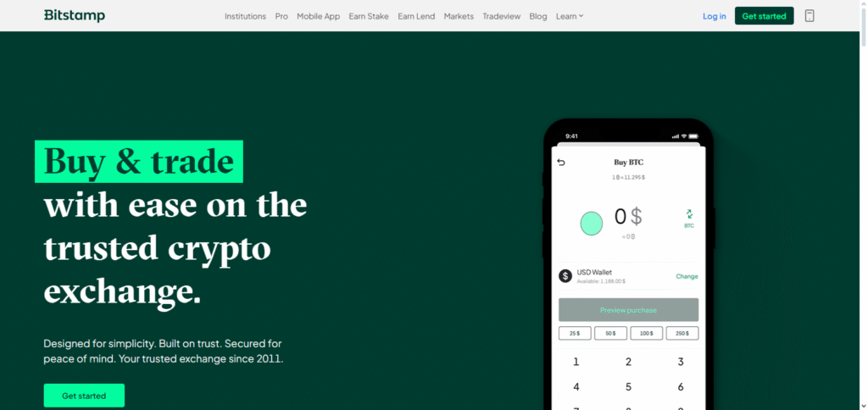This screenshot has height=410, width=868.
Task: Tap keypad digit 6
Action: coord(681,387)
